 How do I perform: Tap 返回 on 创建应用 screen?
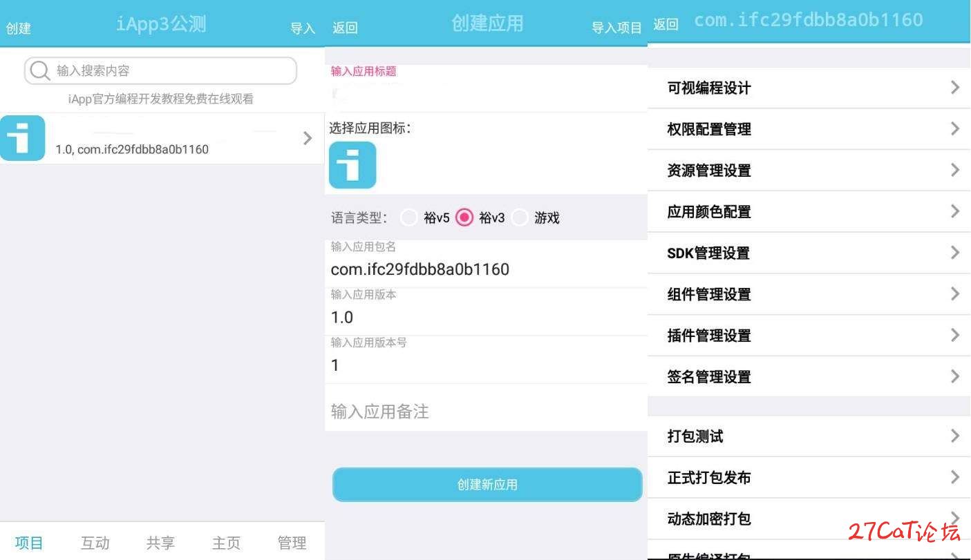click(345, 28)
